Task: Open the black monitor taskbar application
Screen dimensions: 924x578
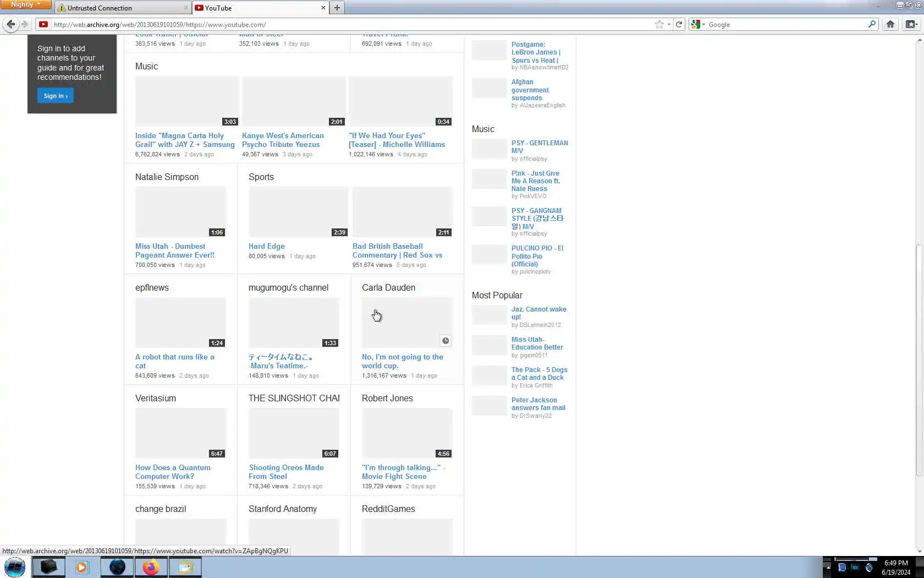Action: click(48, 567)
